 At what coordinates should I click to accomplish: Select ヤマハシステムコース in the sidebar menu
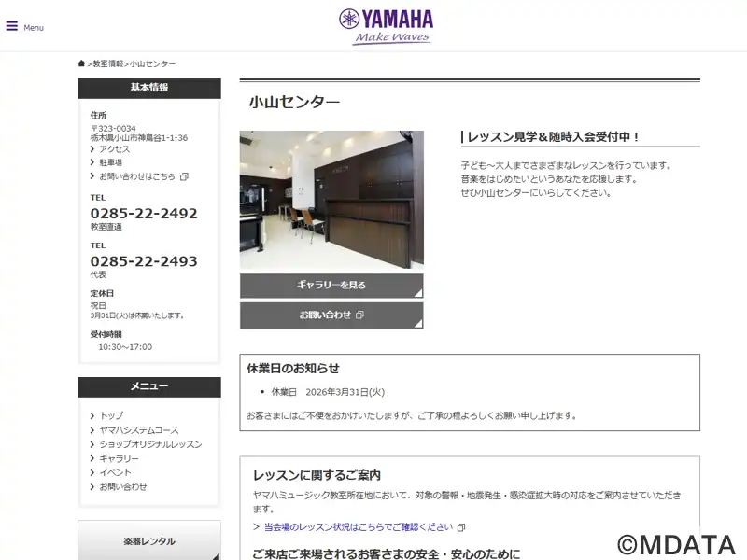(x=138, y=430)
